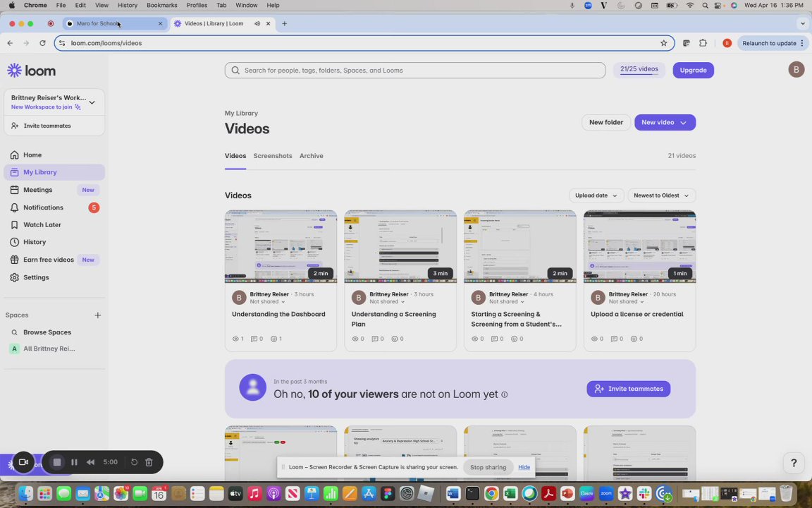Click the Upgrade button

693,70
